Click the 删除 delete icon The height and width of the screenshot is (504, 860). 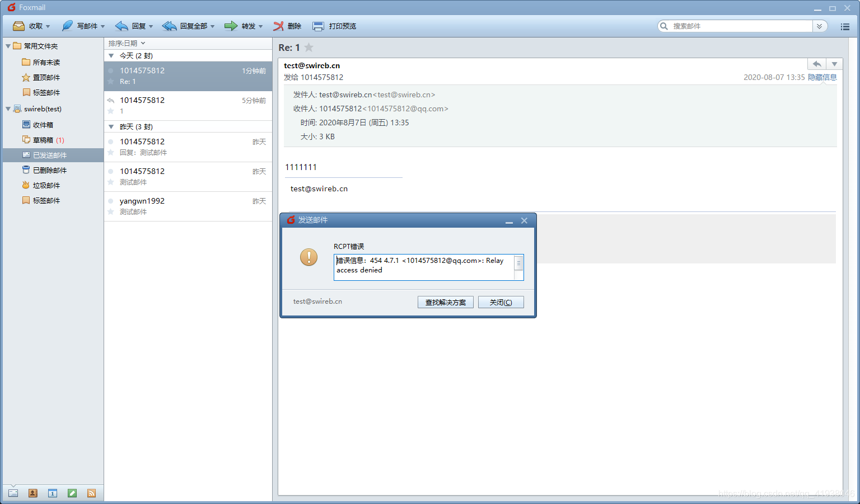[278, 26]
